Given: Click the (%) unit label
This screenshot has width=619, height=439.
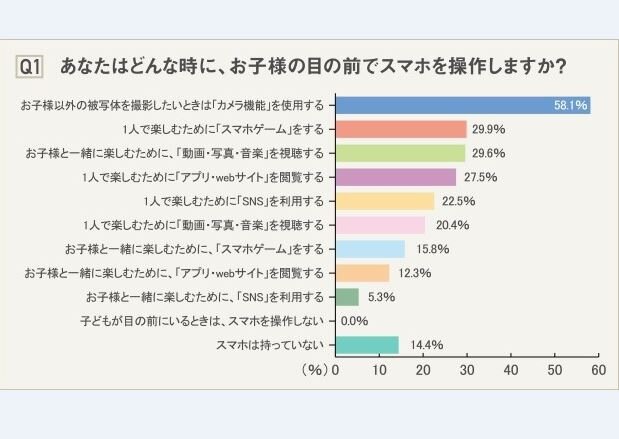Looking at the screenshot, I should click(314, 369).
